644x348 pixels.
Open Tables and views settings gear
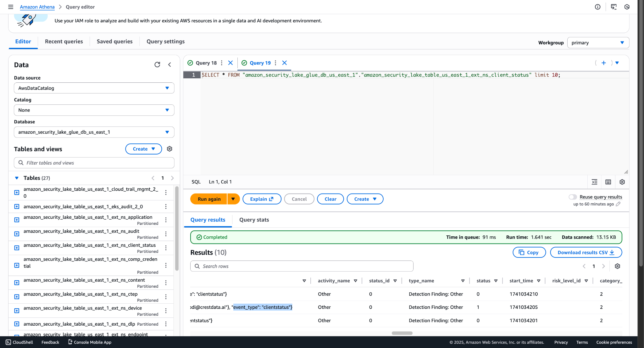pos(169,149)
